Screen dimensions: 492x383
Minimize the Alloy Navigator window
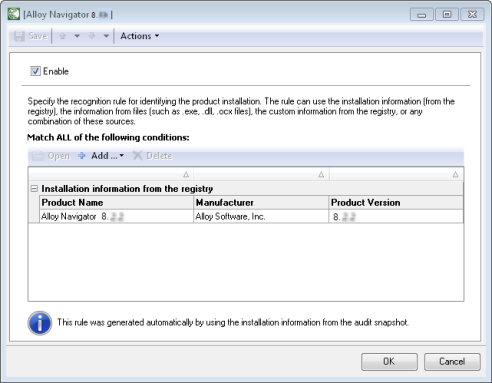click(422, 15)
